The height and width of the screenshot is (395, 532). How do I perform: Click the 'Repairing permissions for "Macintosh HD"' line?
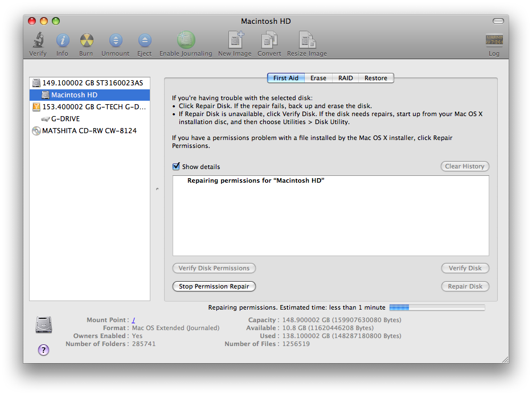(x=256, y=180)
